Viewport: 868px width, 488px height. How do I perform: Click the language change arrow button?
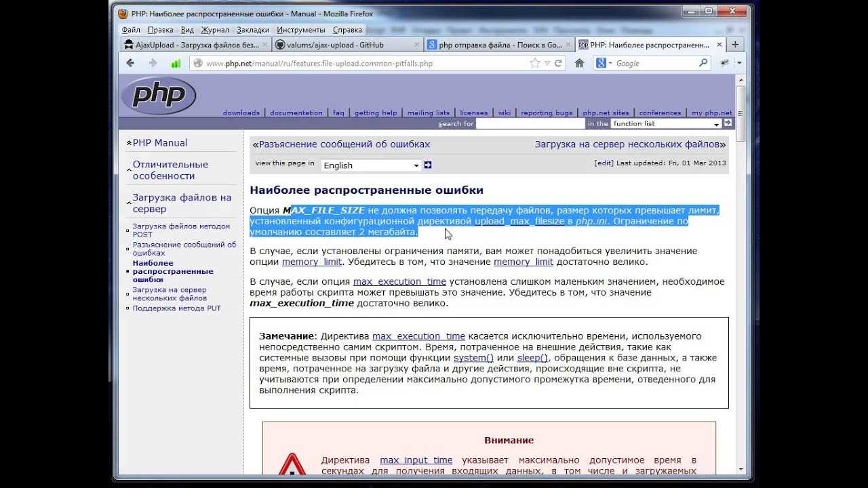coord(428,165)
